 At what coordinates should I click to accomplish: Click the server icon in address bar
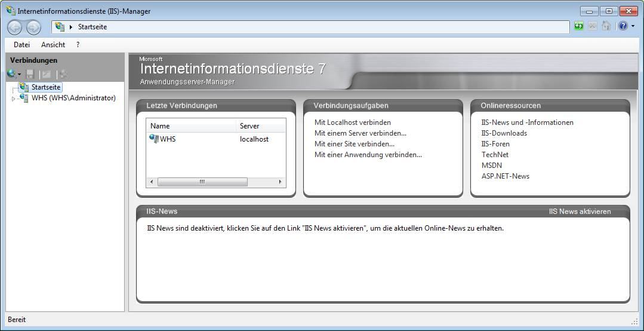(60, 27)
